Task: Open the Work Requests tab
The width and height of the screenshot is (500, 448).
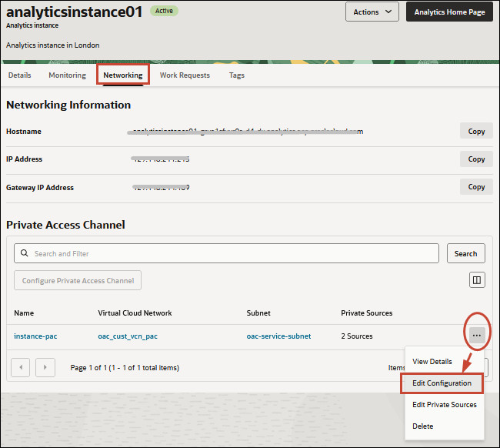Action: (x=185, y=75)
